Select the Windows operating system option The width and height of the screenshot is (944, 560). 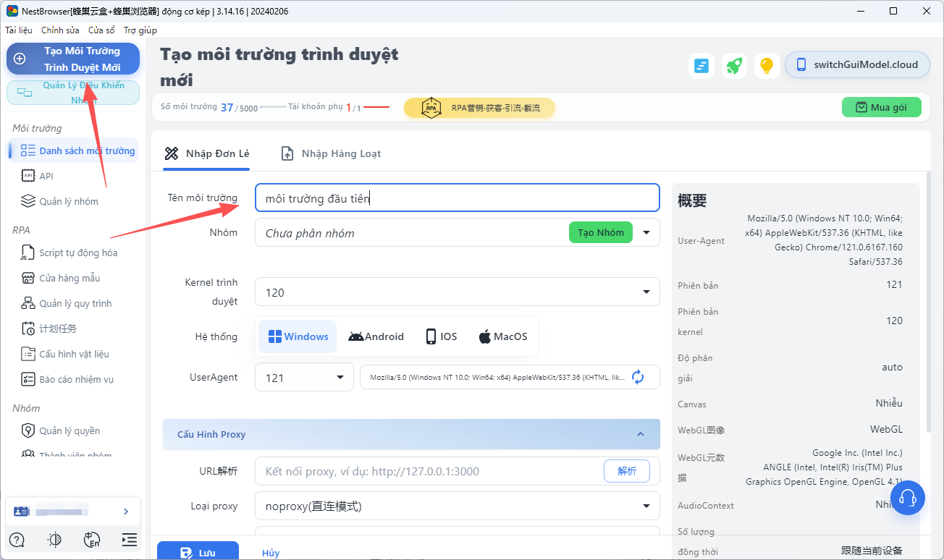click(x=297, y=336)
